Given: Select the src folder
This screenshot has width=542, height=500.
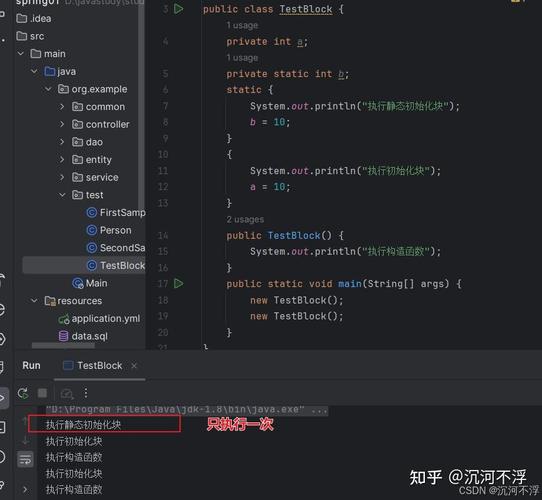Looking at the screenshot, I should (x=30, y=36).
